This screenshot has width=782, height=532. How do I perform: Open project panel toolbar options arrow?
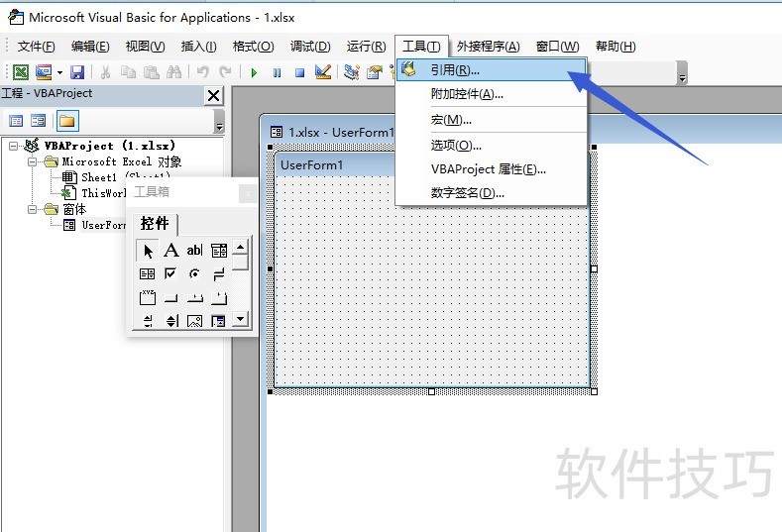point(219,121)
